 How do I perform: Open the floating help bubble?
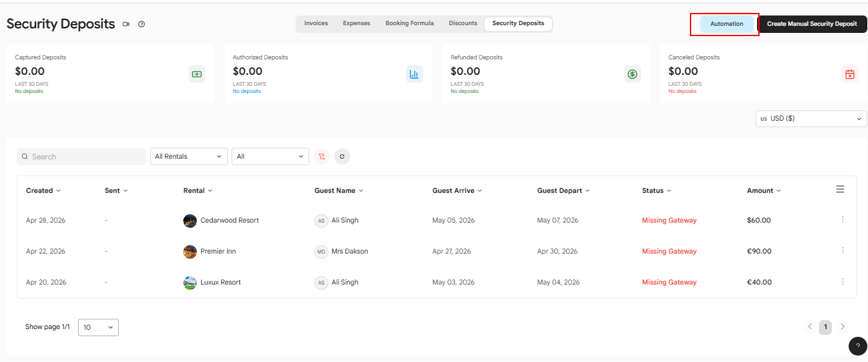click(x=857, y=347)
